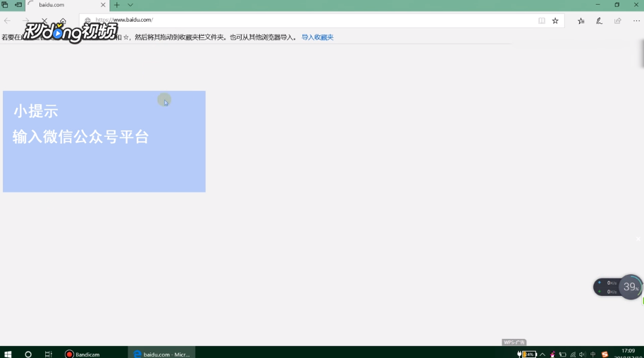The image size is (644, 358).
Task: Show site information icon in address bar
Action: pos(87,20)
